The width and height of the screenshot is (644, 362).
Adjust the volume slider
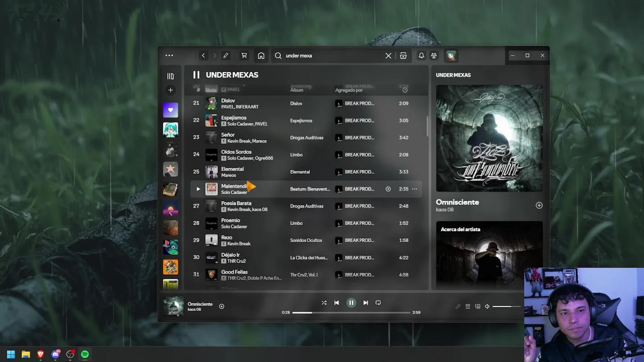pyautogui.click(x=507, y=306)
